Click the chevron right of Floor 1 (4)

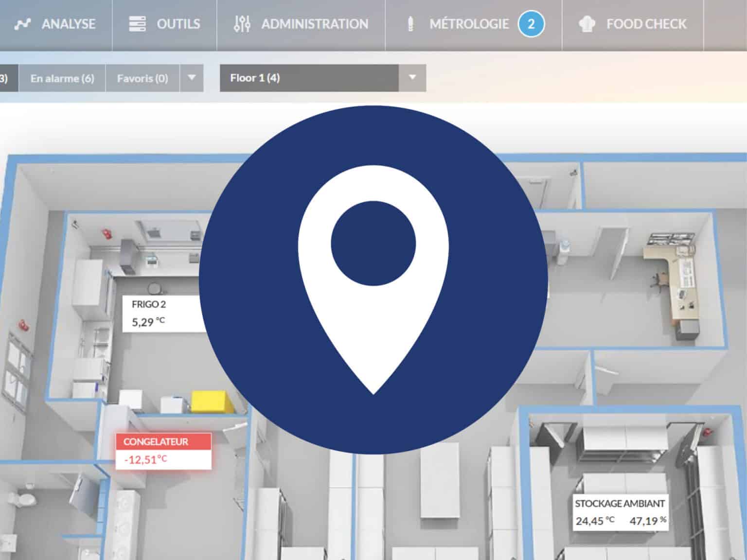tap(412, 78)
